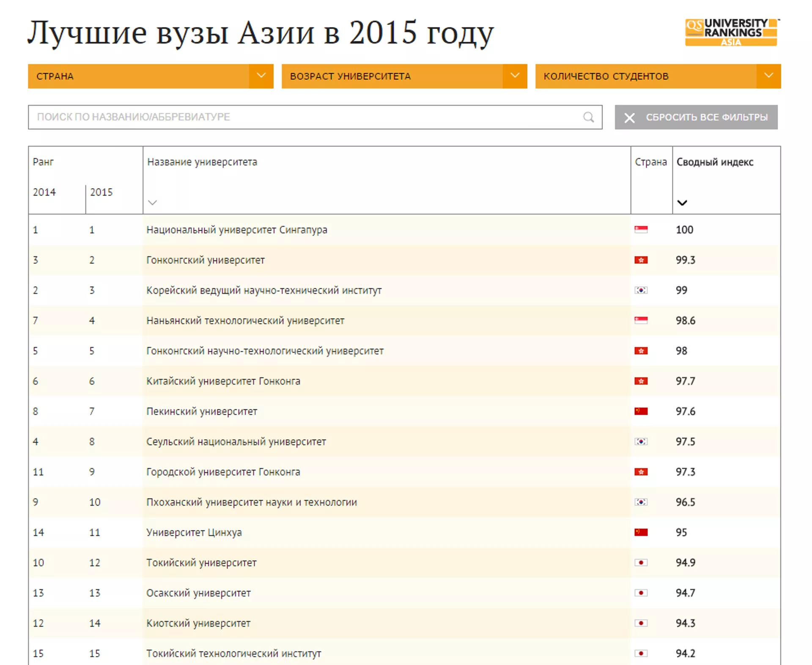Open Наньянский технологический университет entry

point(245,321)
